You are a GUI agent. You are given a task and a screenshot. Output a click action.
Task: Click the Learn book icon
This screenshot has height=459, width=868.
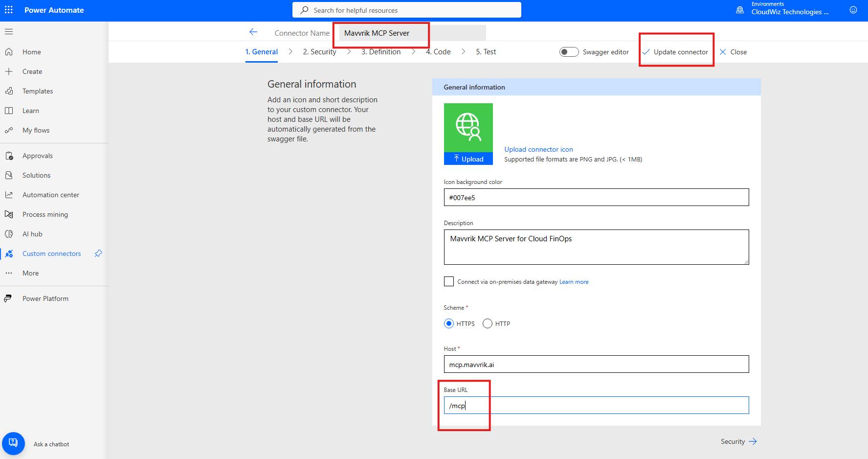[x=9, y=111]
